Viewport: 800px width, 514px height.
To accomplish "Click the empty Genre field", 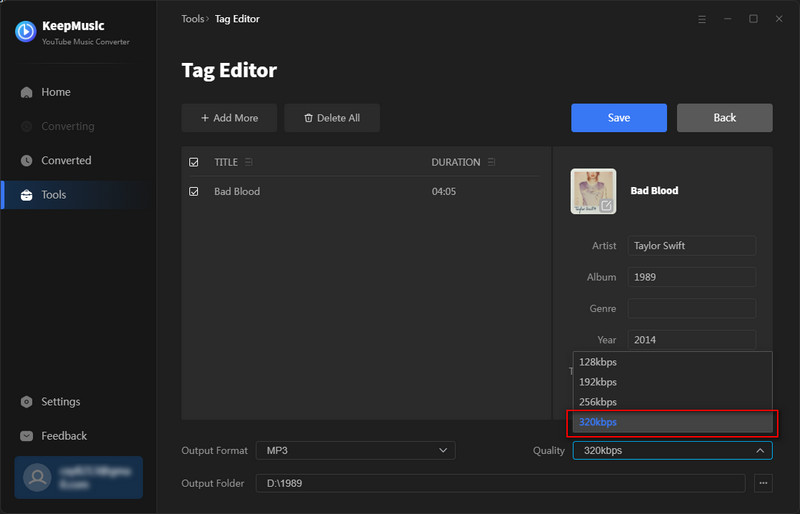I will tap(692, 308).
